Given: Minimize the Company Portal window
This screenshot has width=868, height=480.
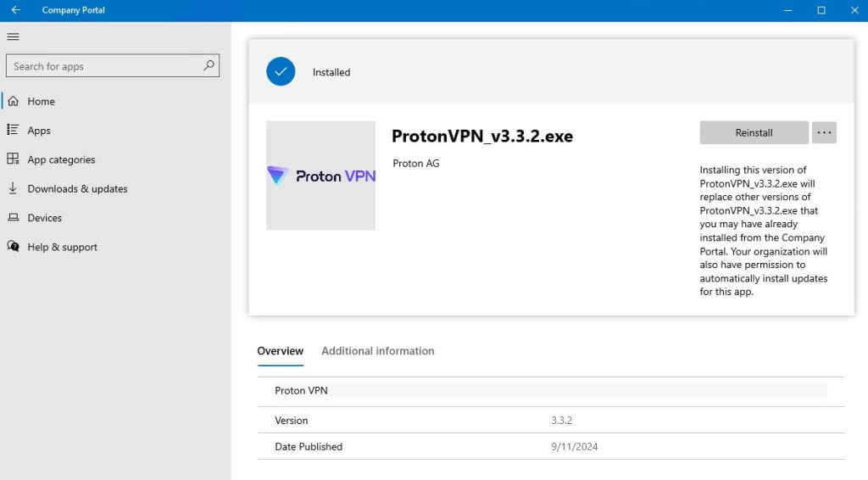Looking at the screenshot, I should (x=787, y=10).
